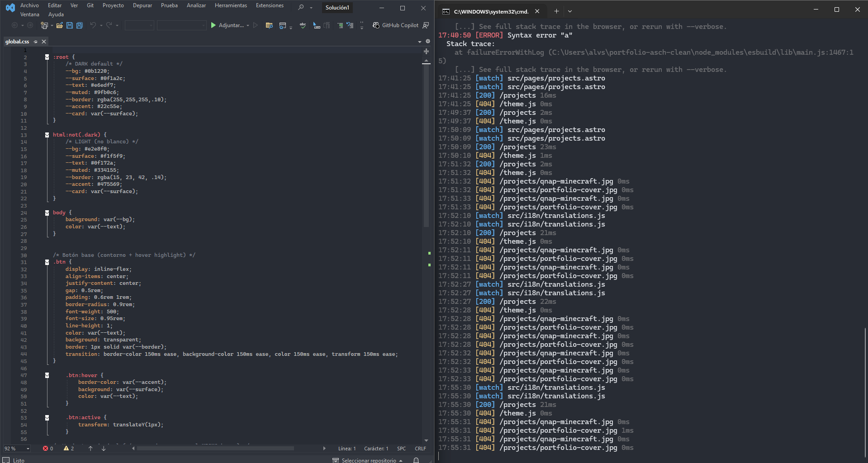Click the yellow warnings indicator

[x=66, y=449]
